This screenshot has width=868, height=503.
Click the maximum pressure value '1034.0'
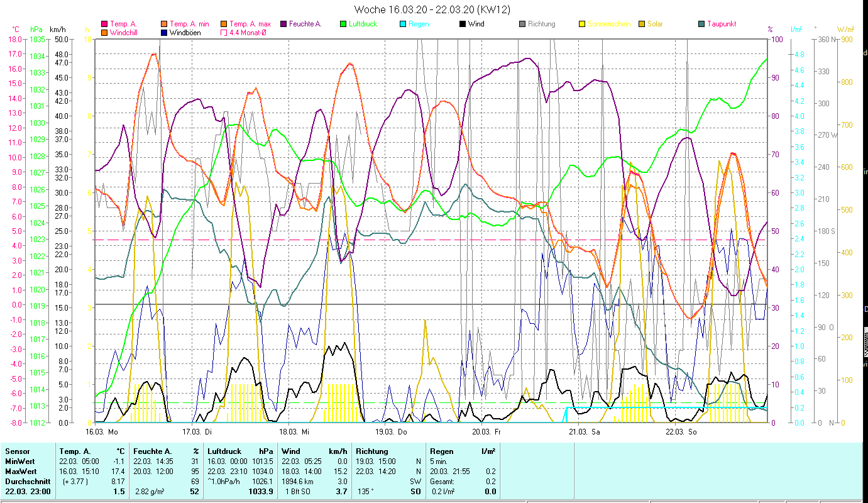click(x=261, y=472)
